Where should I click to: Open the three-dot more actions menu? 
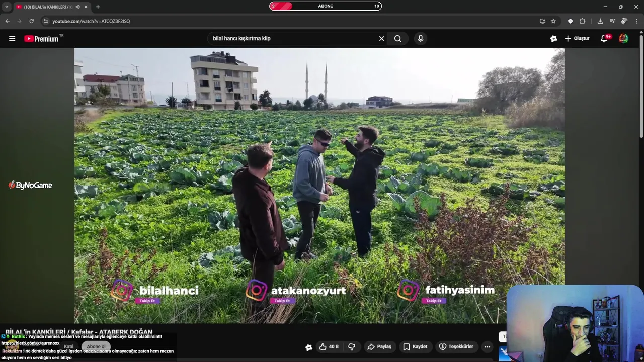pos(487,347)
